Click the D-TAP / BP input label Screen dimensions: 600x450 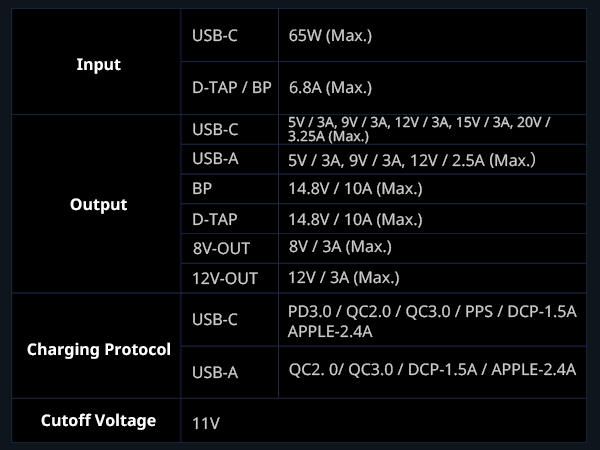tap(231, 88)
